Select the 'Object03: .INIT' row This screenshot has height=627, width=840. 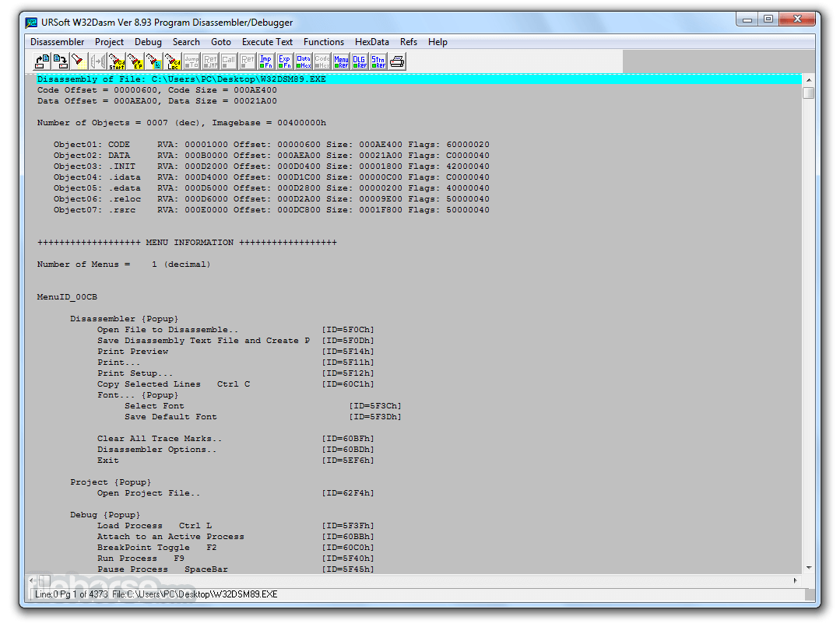pyautogui.click(x=271, y=166)
